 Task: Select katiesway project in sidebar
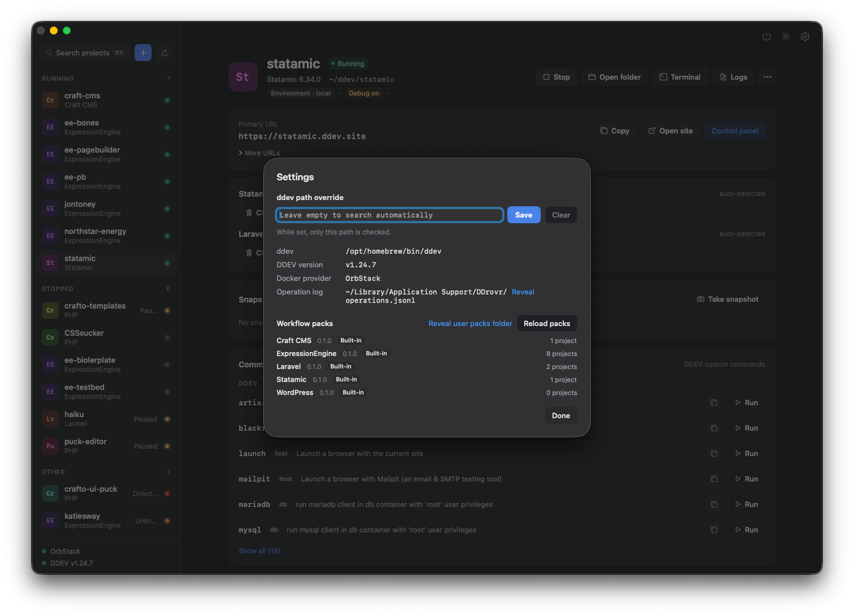(106, 520)
